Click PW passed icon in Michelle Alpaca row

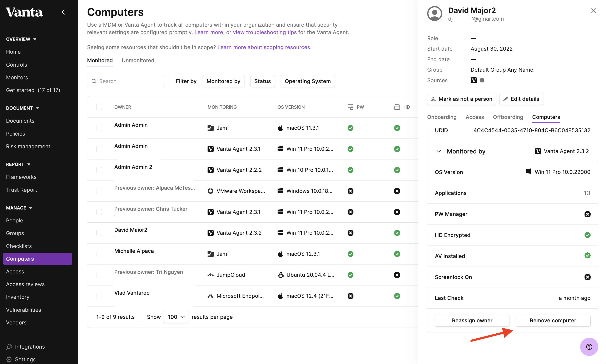[351, 254]
